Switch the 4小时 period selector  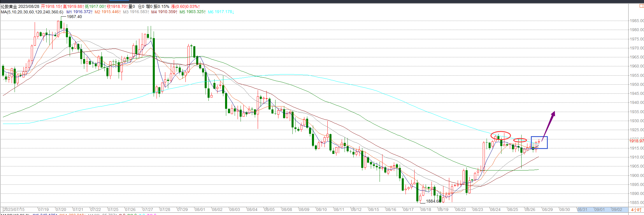636,210
